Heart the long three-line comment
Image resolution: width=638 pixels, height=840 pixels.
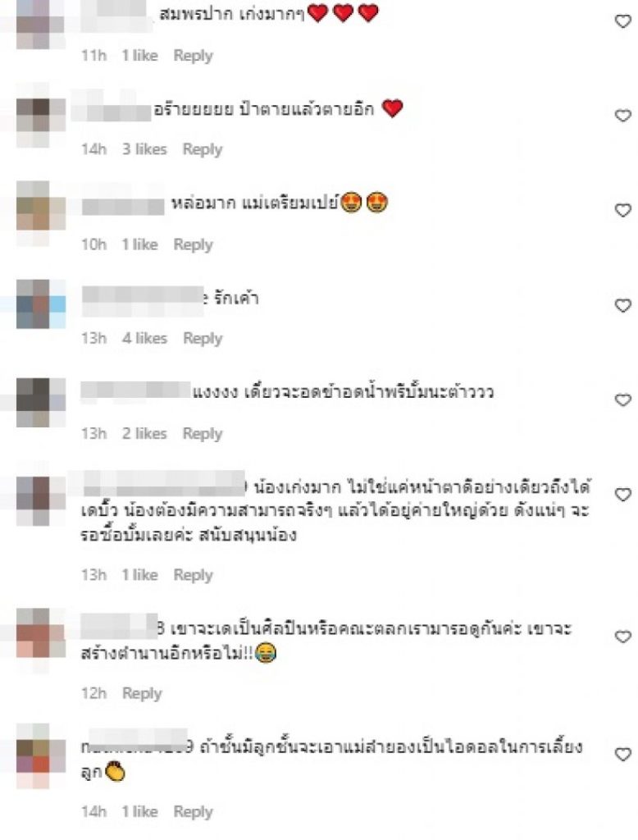[x=622, y=495]
